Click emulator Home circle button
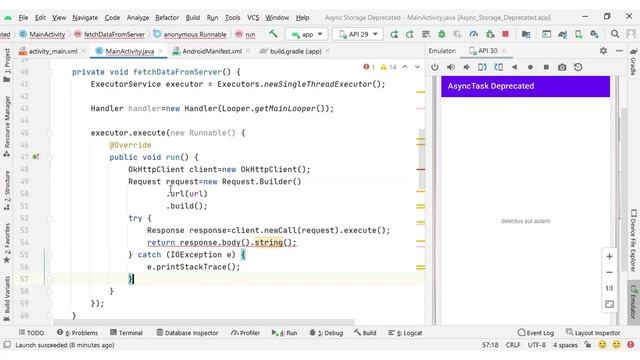This screenshot has height=360, width=640. [530, 67]
